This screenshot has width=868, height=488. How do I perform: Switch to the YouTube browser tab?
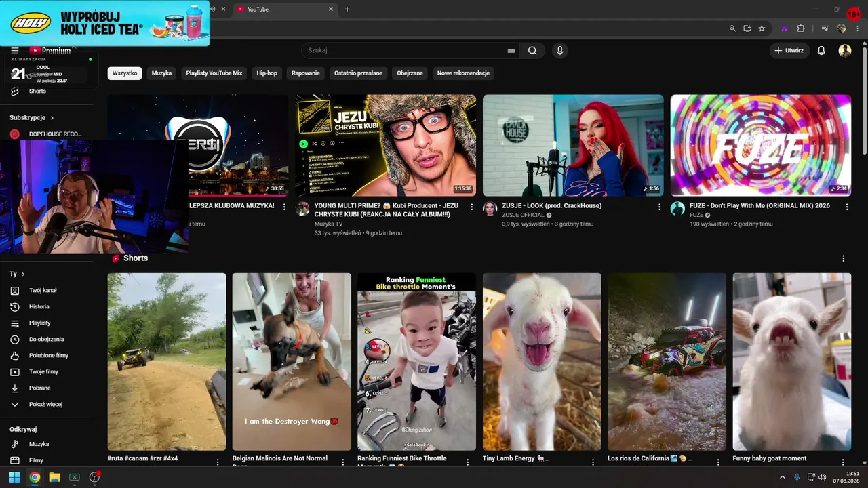pos(284,9)
